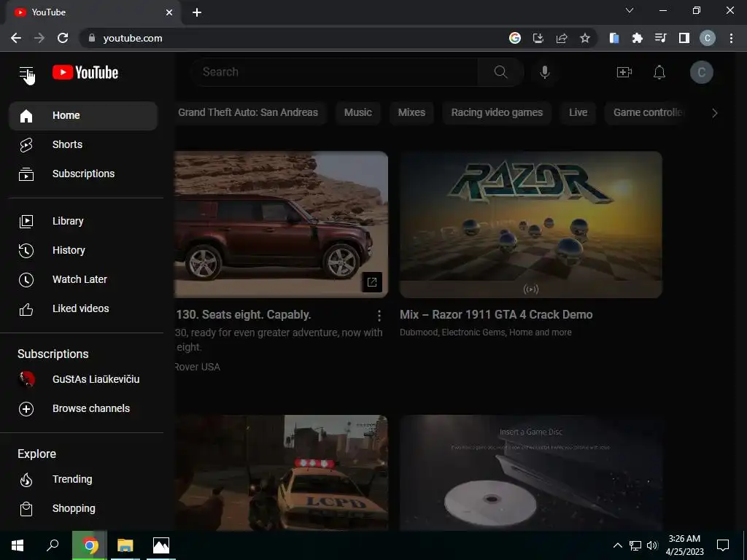
Task: Click the Liked videos thumbs-up icon
Action: point(26,309)
